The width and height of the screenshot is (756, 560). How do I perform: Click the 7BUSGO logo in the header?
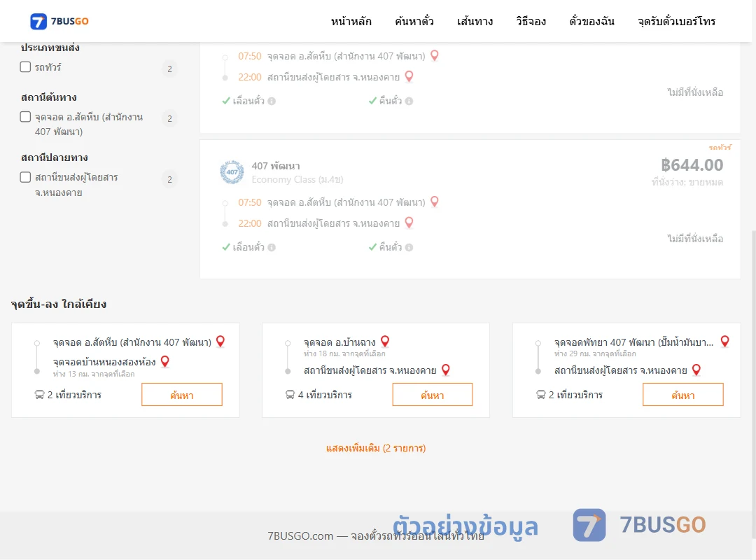[x=59, y=21]
